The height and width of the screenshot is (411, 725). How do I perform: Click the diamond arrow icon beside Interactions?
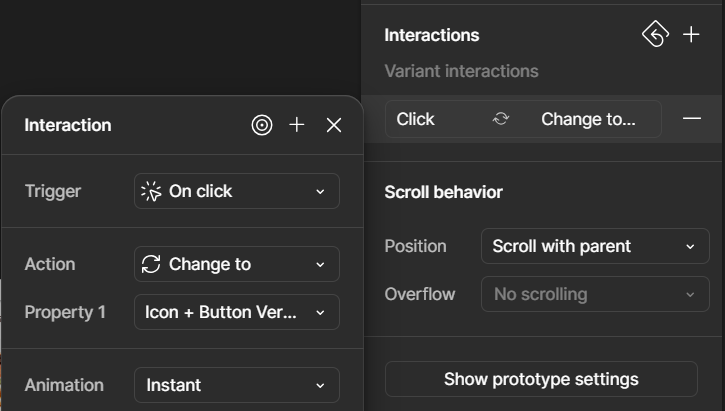coord(654,35)
